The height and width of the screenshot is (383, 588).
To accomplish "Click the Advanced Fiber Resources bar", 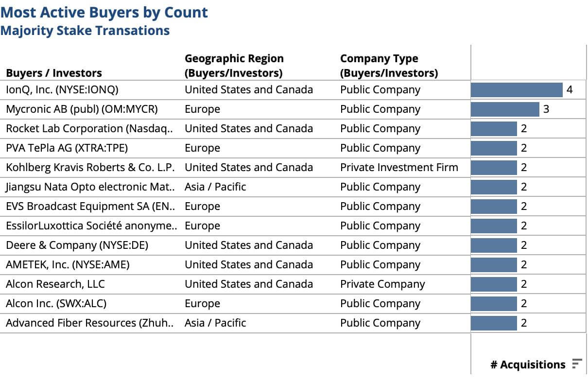I will point(494,323).
